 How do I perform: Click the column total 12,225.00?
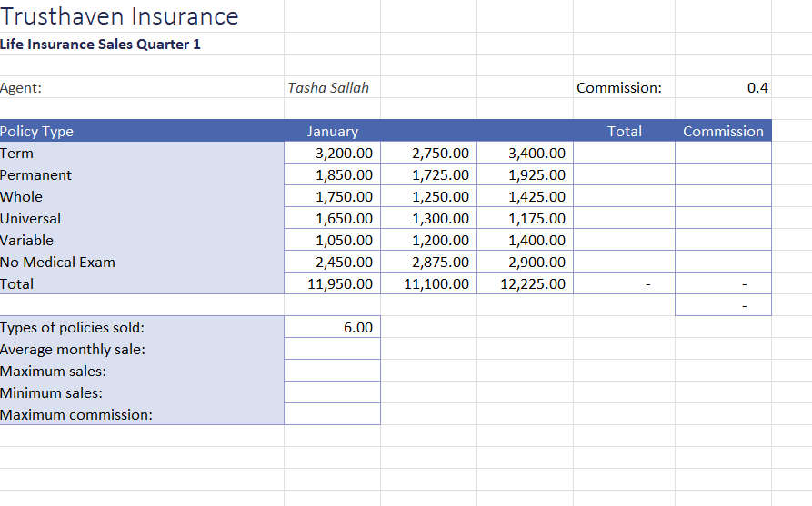pyautogui.click(x=525, y=283)
